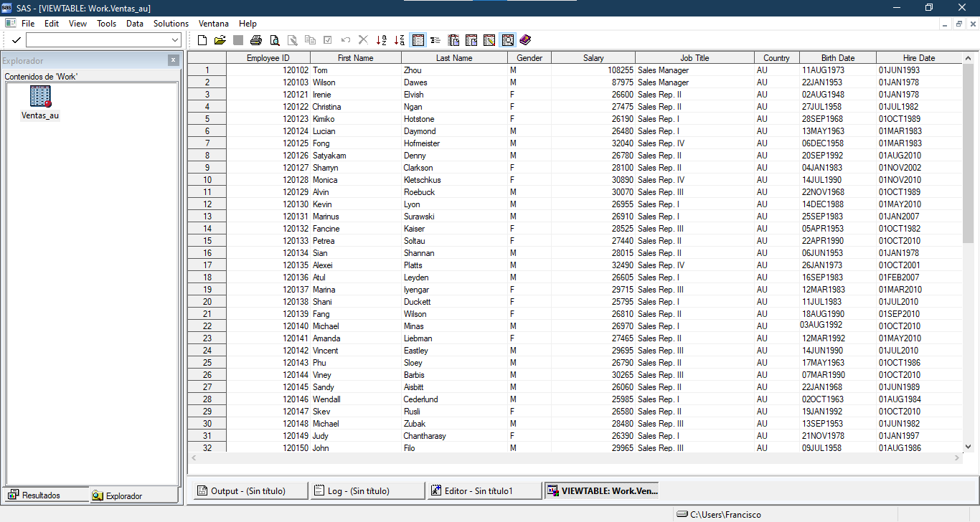Click the Save toolbar icon

coord(238,40)
